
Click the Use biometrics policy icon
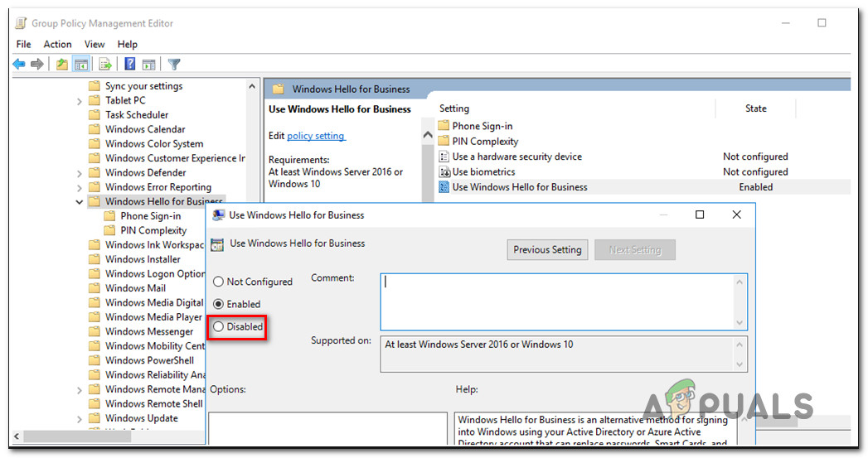pyautogui.click(x=444, y=172)
